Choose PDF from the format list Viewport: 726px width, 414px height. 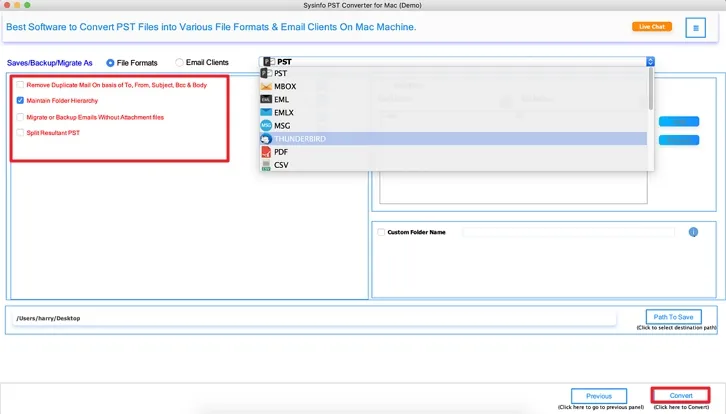[453, 151]
